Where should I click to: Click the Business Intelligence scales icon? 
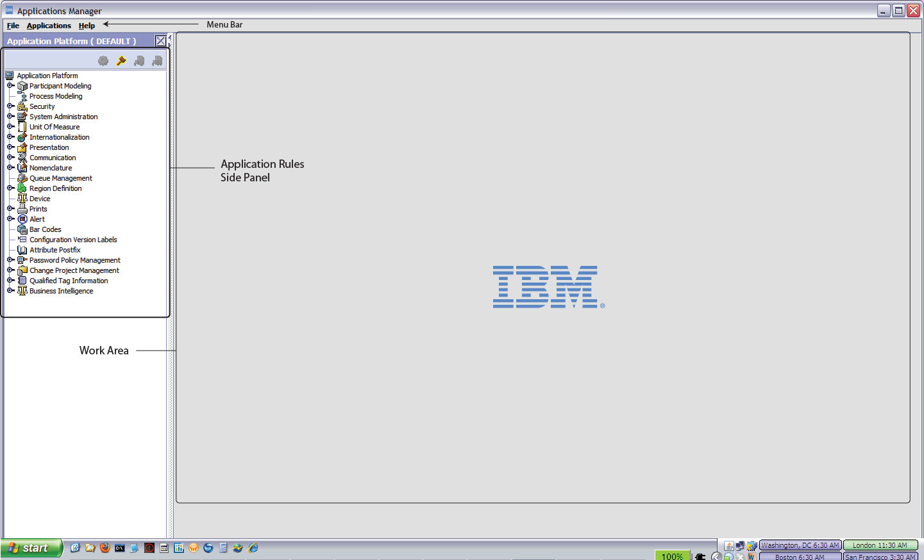(x=22, y=291)
